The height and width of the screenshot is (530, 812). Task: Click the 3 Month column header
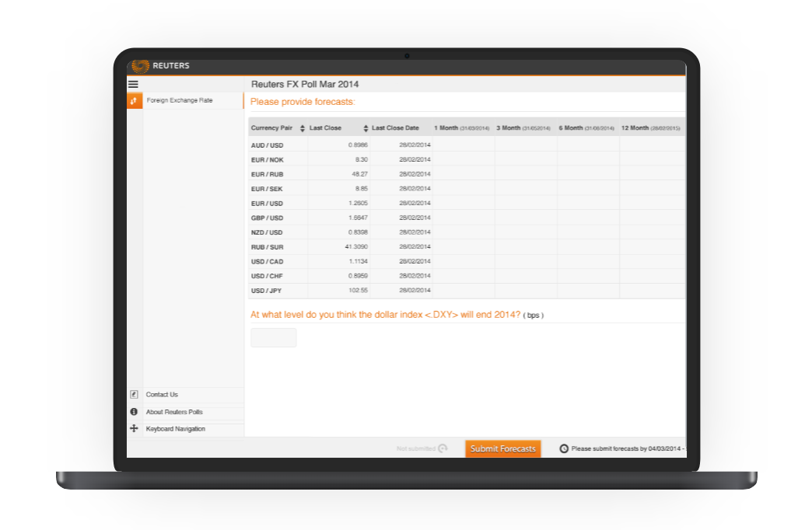coord(523,128)
